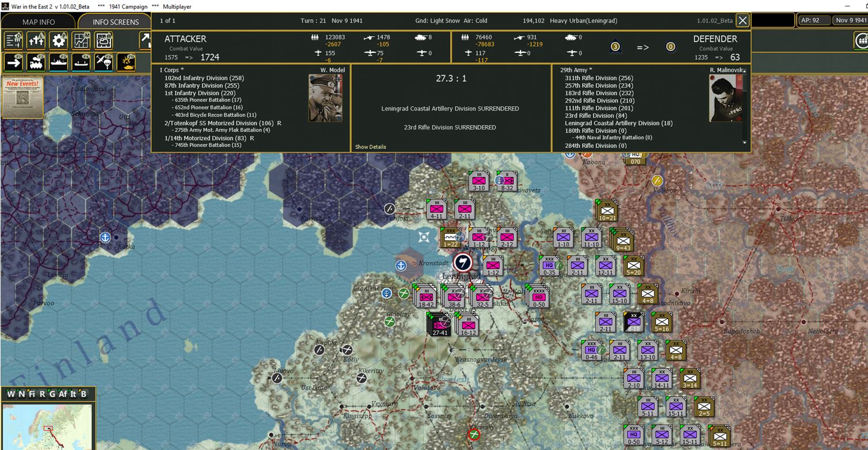Toggle the R nation filter on minimap
Screen dimensions: 868x450
tap(43, 394)
